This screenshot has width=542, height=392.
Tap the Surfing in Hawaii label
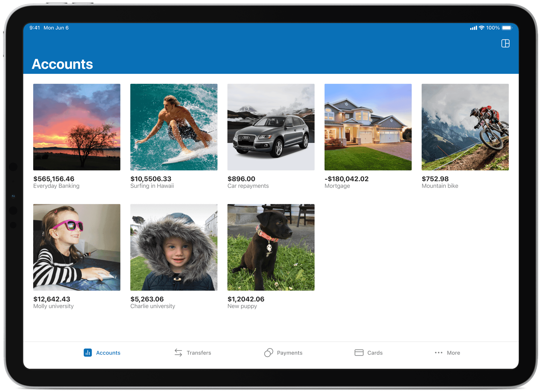click(152, 186)
